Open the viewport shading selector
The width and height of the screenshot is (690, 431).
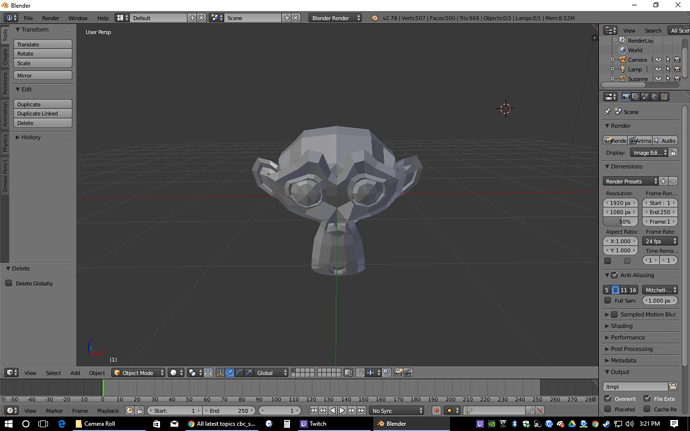(x=176, y=372)
